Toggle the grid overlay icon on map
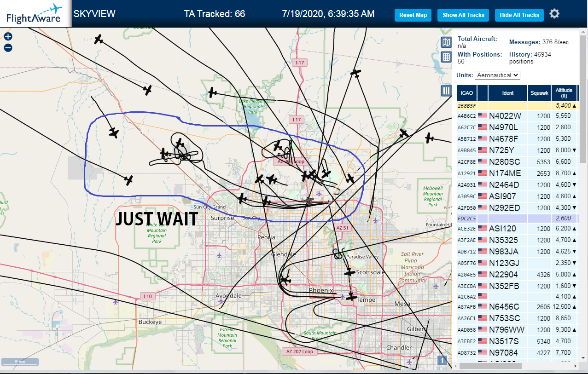 [446, 57]
